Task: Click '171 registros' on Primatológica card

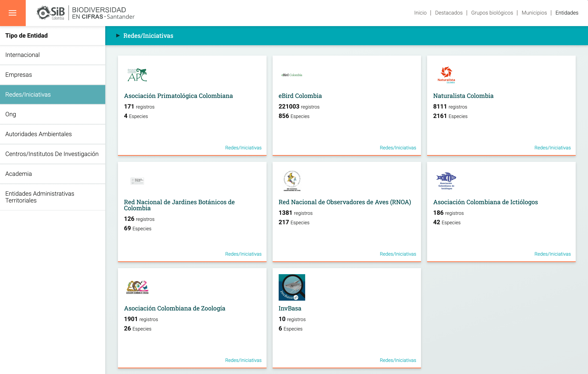Action: point(139,107)
